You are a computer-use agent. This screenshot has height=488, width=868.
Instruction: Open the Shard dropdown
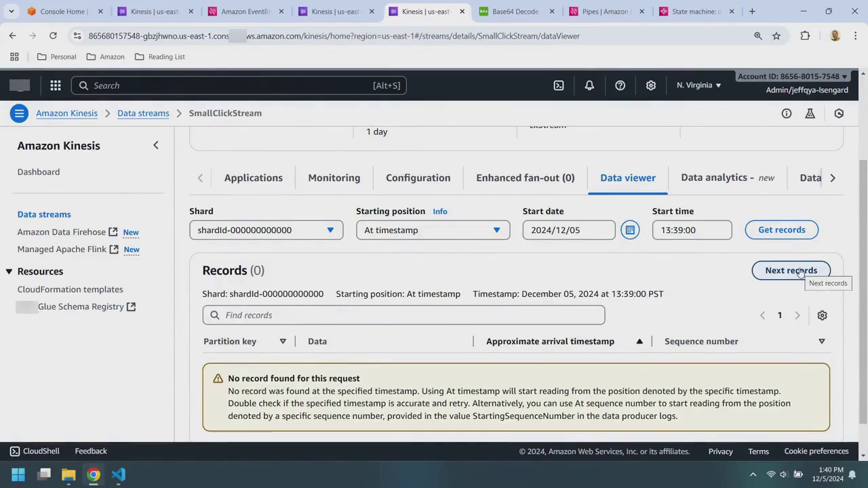point(266,230)
